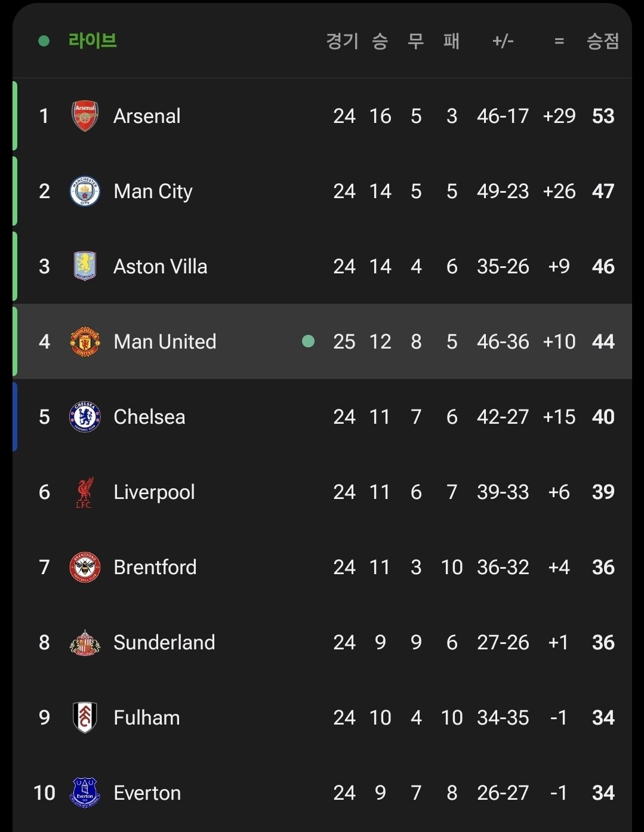Click the Chelsea club crest

tap(85, 417)
